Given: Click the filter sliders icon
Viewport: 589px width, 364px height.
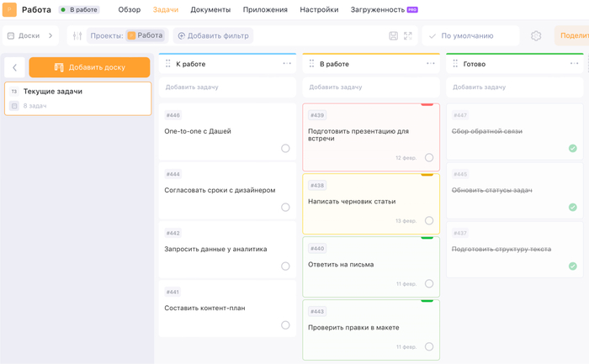Looking at the screenshot, I should [x=77, y=36].
